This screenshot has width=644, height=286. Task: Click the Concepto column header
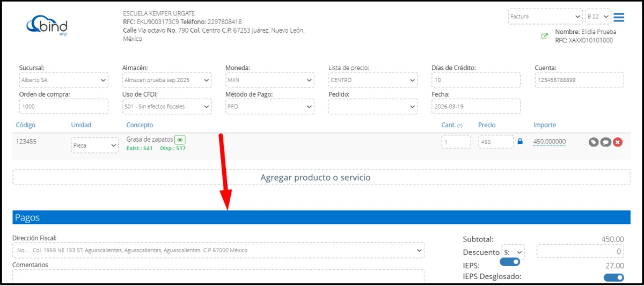140,125
